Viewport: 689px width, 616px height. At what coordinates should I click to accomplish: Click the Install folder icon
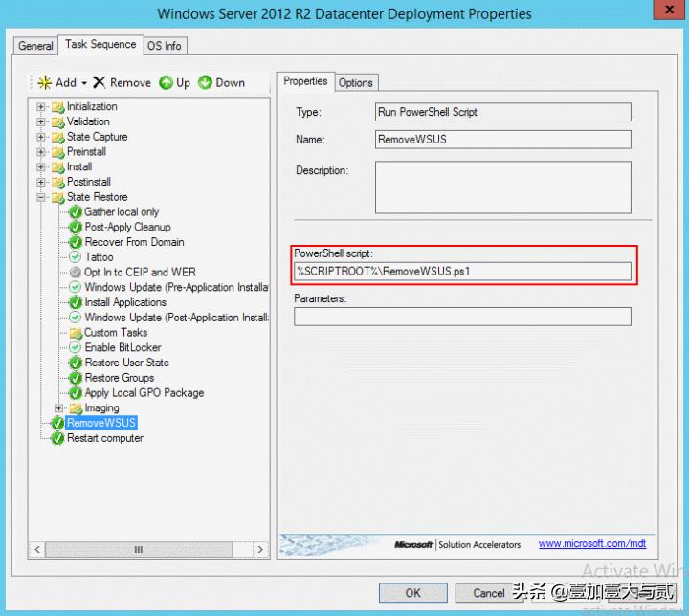pyautogui.click(x=58, y=167)
